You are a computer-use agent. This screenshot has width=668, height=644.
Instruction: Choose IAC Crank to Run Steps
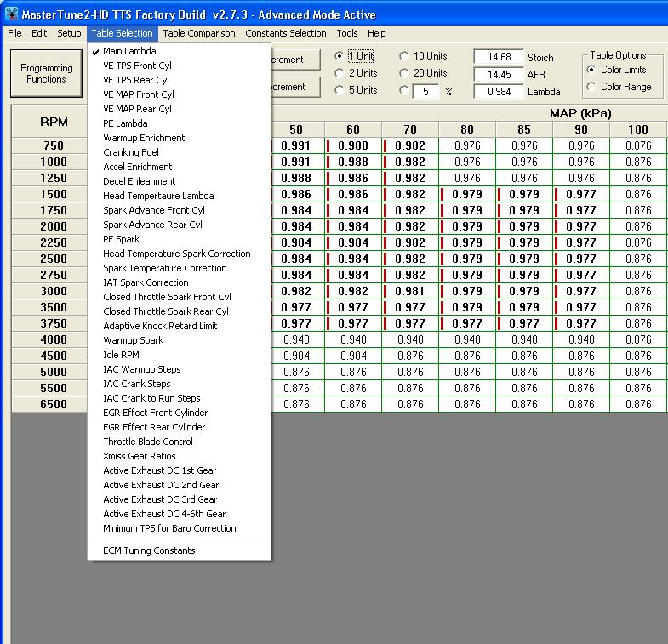point(179,399)
